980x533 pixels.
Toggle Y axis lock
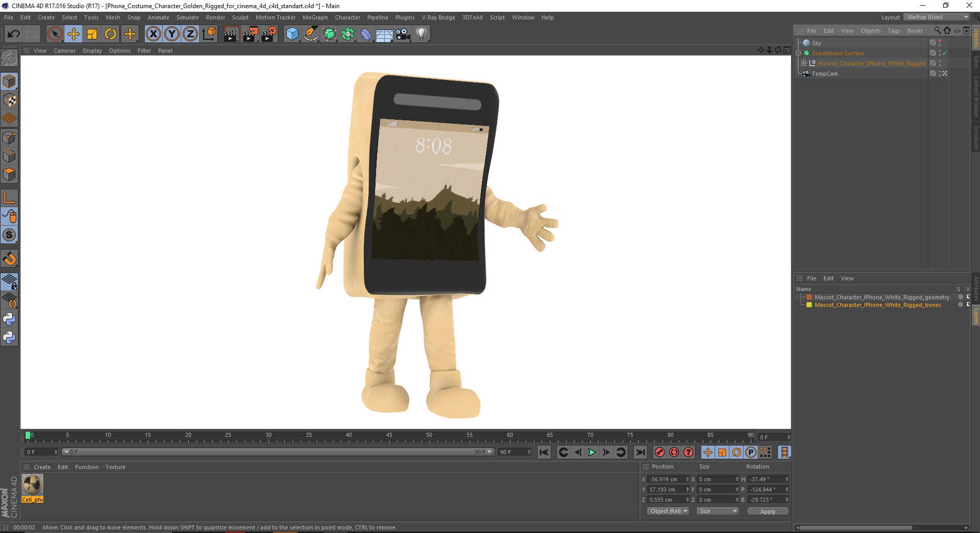click(171, 34)
